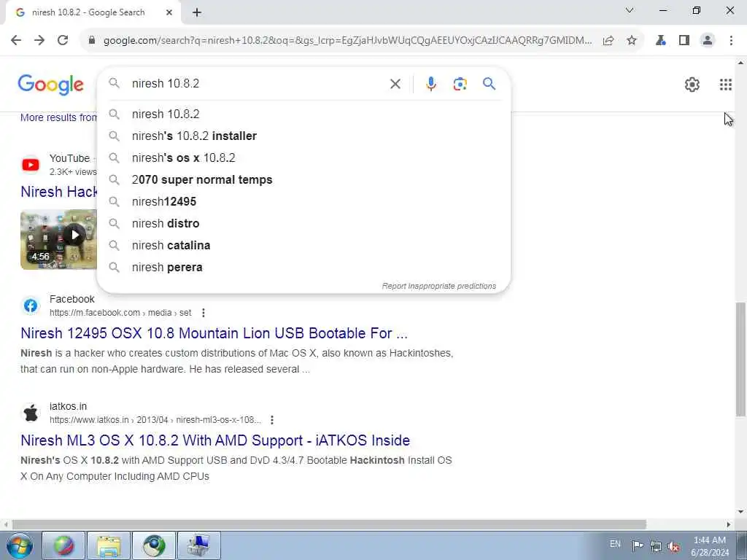The image size is (747, 560).
Task: Click in the search box with niresh 10.8.2
Action: coord(258,84)
